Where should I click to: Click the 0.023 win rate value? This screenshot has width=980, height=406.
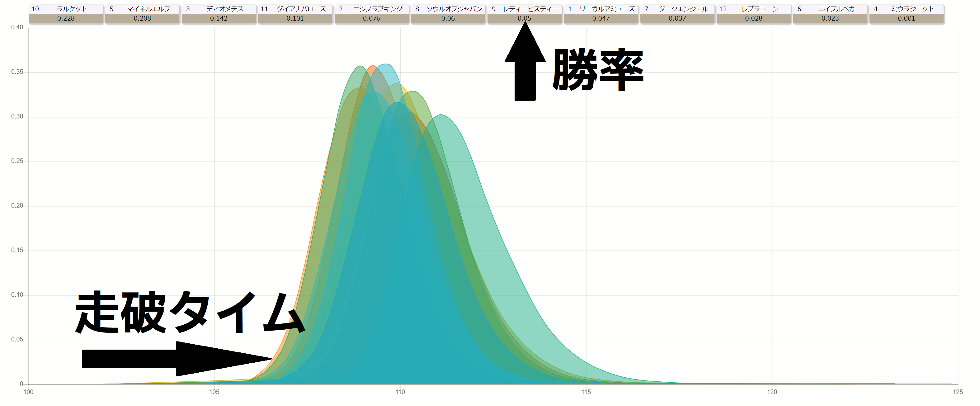[830, 18]
